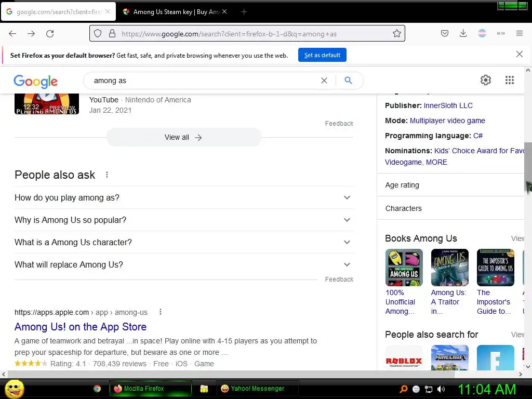Click the volume speaker tray icon

click(x=441, y=389)
